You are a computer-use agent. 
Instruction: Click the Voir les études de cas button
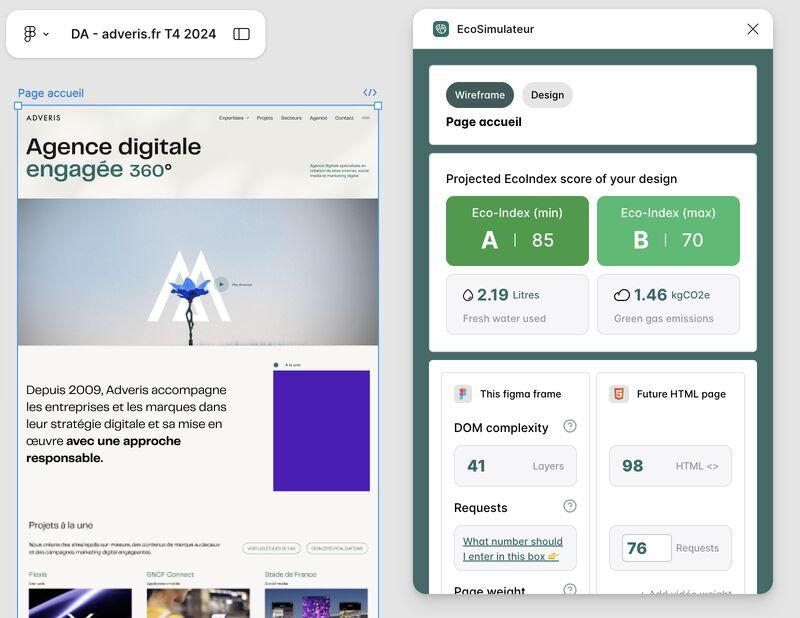271,549
